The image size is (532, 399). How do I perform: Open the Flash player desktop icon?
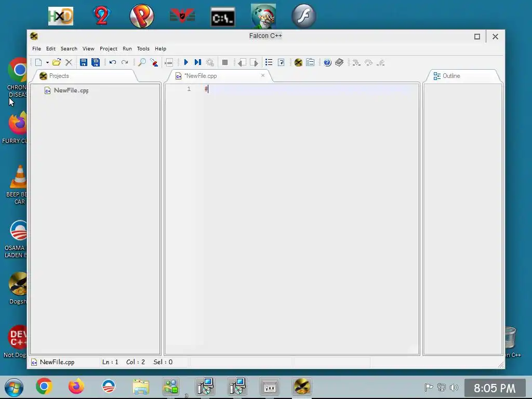coord(303,16)
